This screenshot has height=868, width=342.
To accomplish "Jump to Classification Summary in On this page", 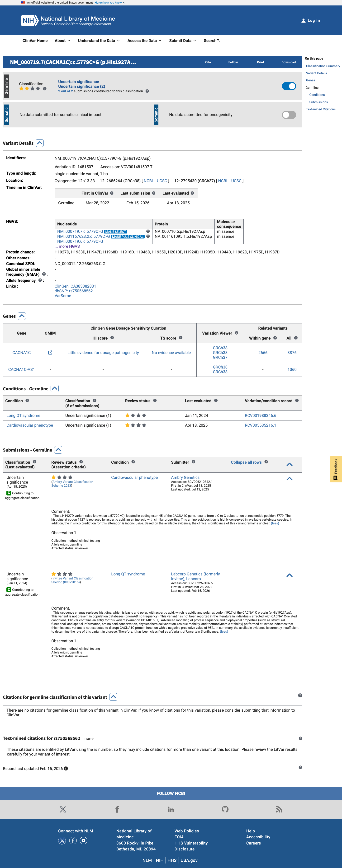I will click(323, 66).
